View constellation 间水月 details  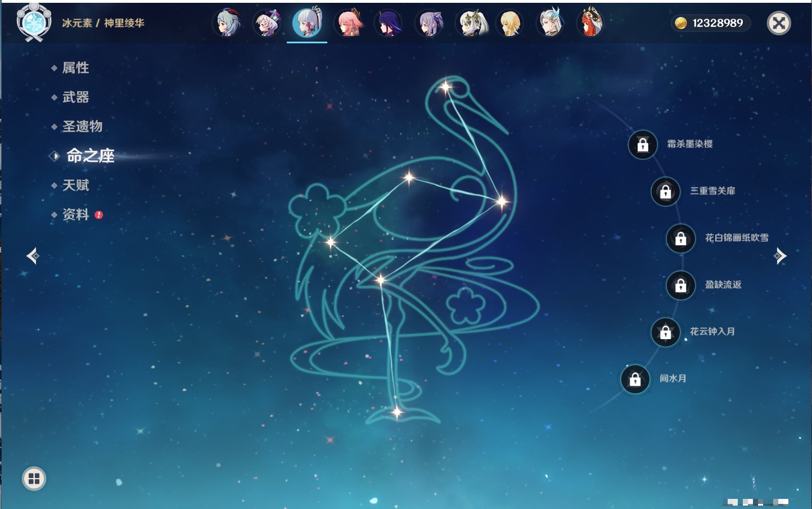pyautogui.click(x=673, y=379)
